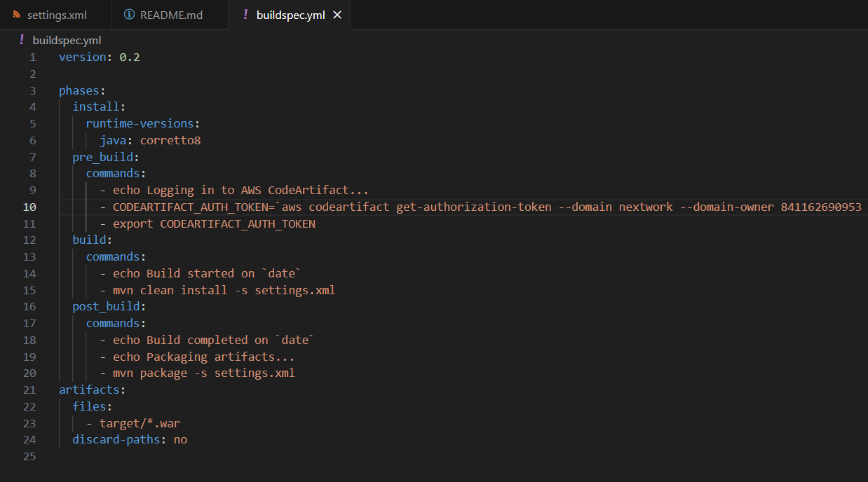Screen dimensions: 868x482
Task: Click the pre_build section keyword
Action: pyautogui.click(x=103, y=156)
